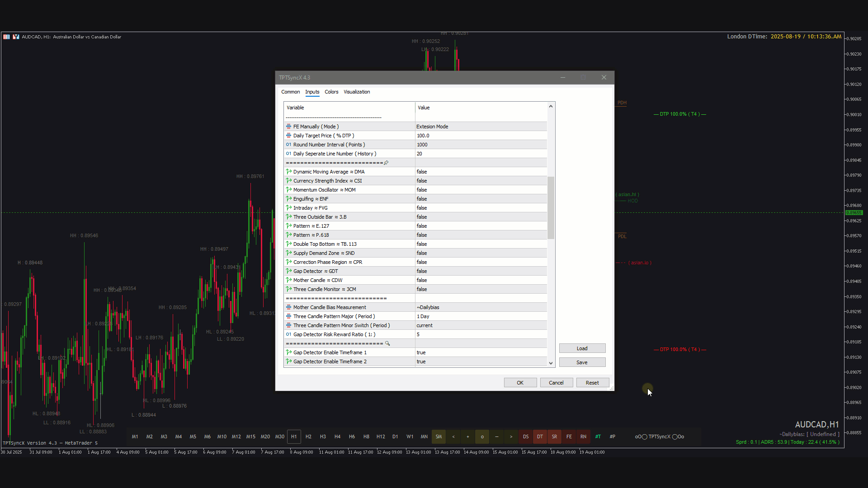Click the arrow icon of Three Outside Bar row
The height and width of the screenshot is (488, 868).
coord(288,217)
